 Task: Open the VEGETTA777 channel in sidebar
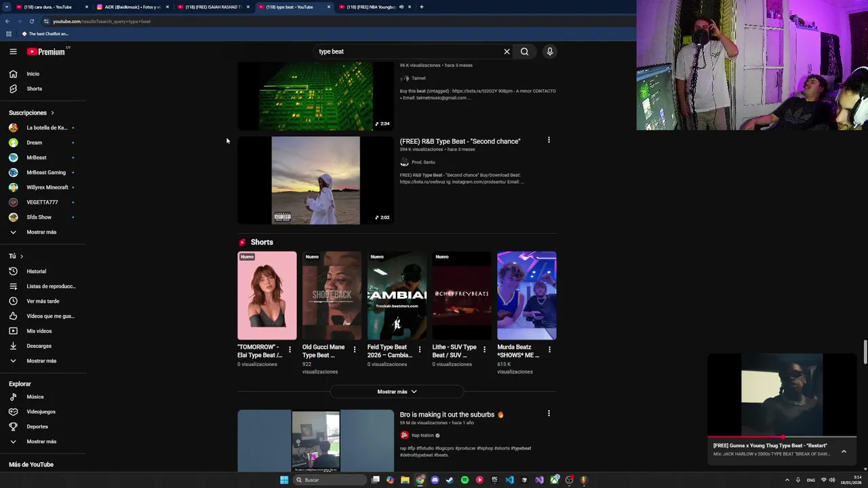click(x=43, y=202)
